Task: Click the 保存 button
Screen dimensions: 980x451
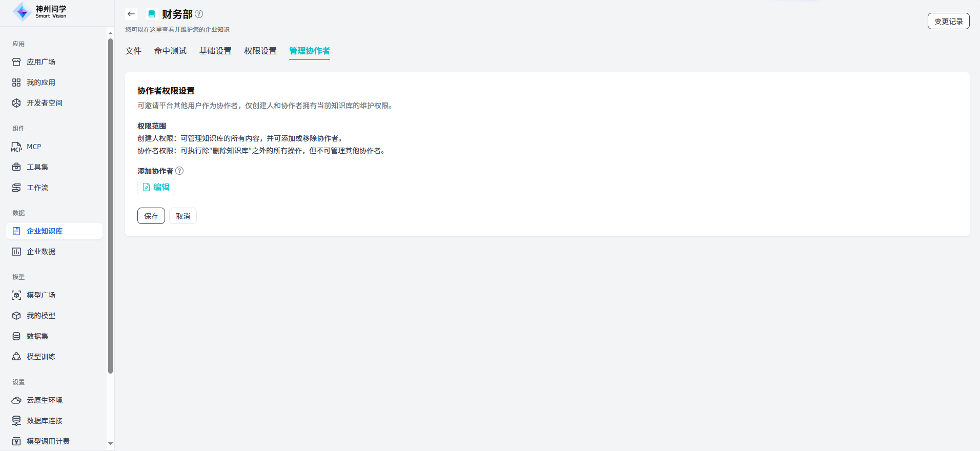Action: click(x=151, y=216)
